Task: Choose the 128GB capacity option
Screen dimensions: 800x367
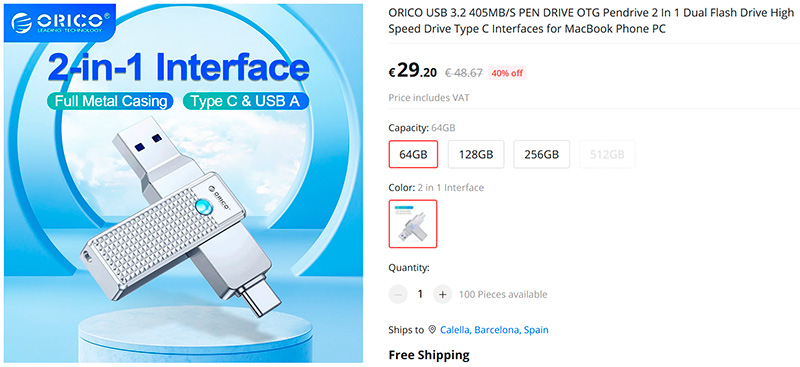Action: click(476, 154)
